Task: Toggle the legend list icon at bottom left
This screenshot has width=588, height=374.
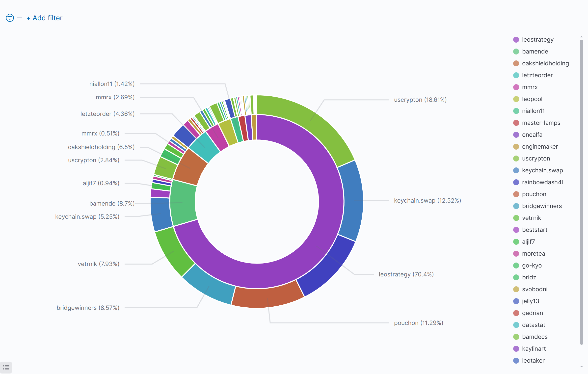Action: click(6, 368)
